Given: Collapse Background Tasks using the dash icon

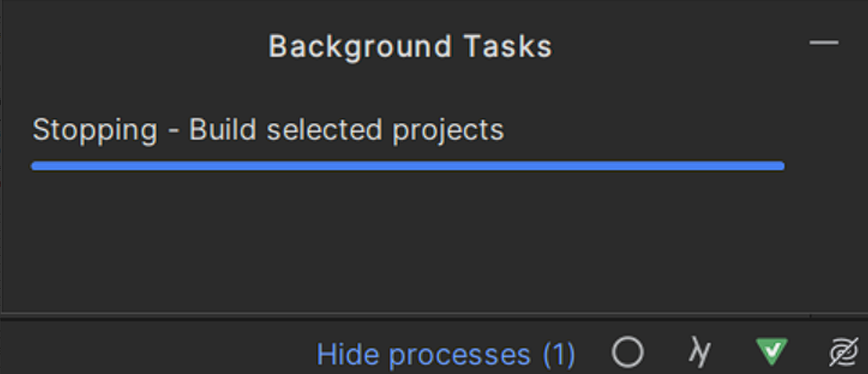Looking at the screenshot, I should [x=824, y=42].
